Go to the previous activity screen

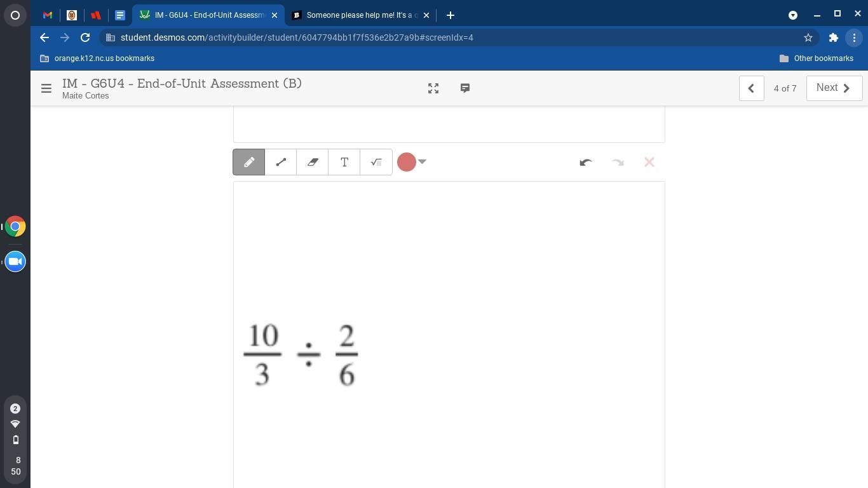(x=751, y=88)
